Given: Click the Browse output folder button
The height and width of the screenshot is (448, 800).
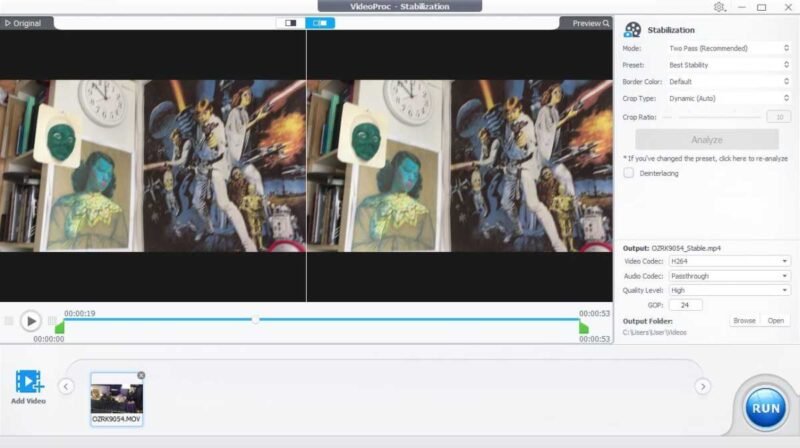Looking at the screenshot, I should (x=744, y=321).
